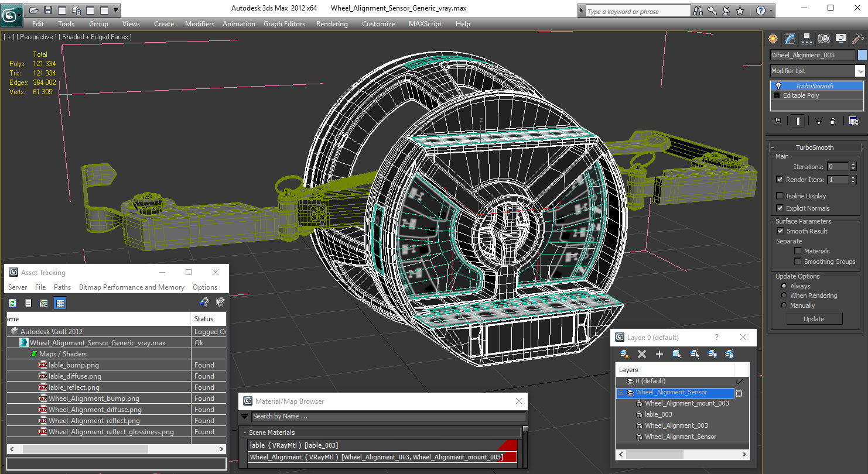This screenshot has height=474, width=868.
Task: Select When Rendering update option
Action: tap(784, 296)
